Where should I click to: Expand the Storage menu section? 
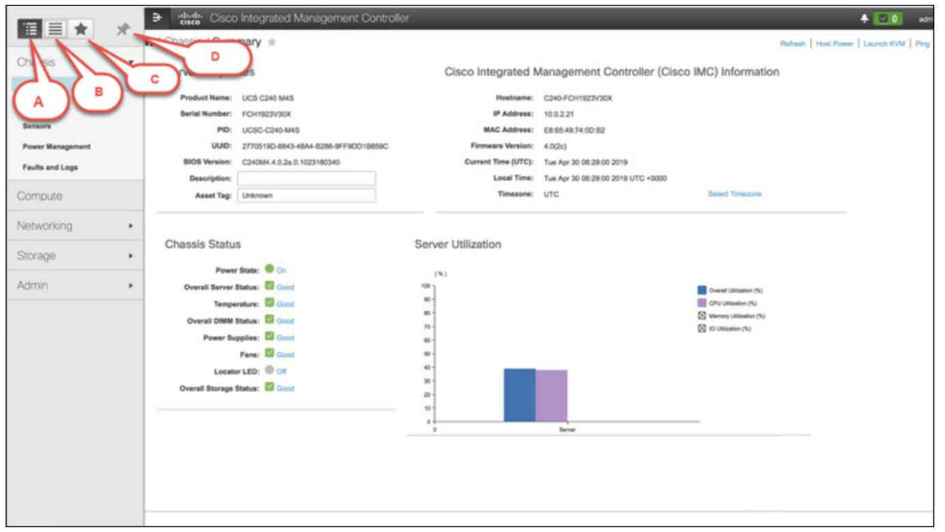click(75, 256)
